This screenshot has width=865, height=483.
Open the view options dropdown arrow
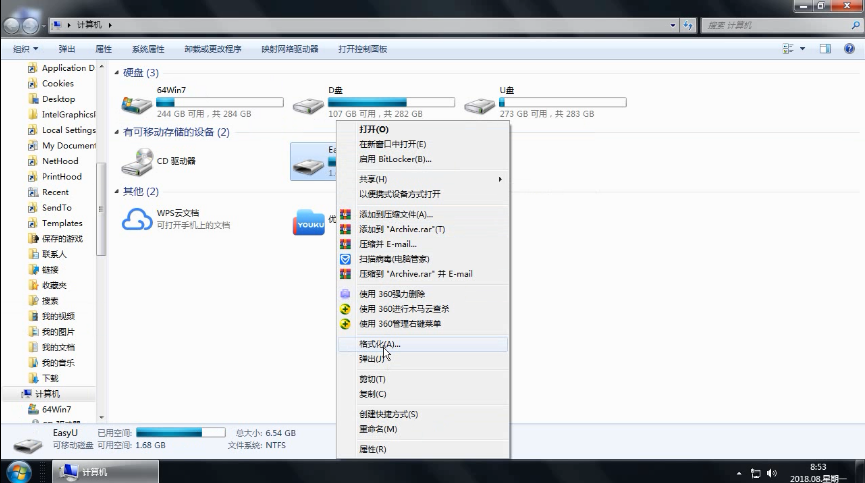point(803,49)
